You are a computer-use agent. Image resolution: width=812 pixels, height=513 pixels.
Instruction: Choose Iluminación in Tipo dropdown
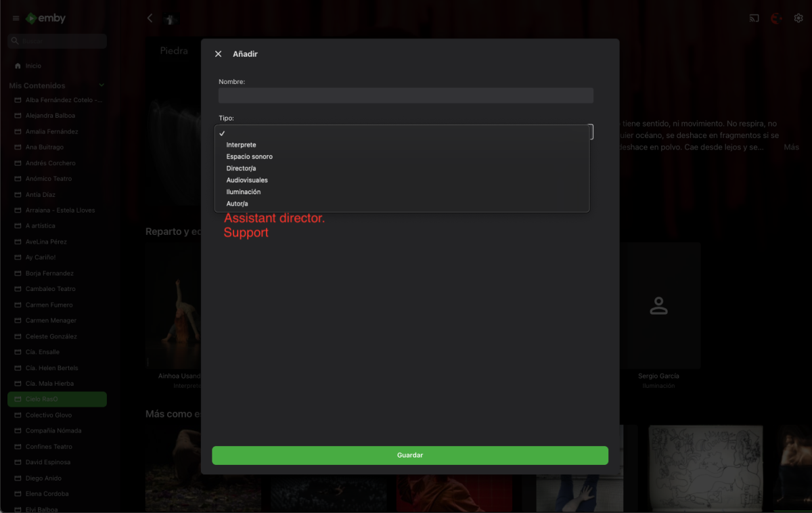[x=402, y=192]
